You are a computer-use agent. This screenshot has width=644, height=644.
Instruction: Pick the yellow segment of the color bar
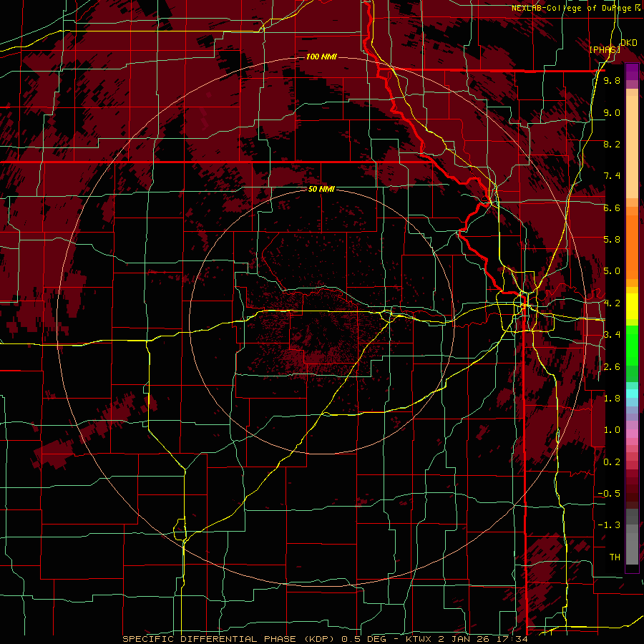632,306
